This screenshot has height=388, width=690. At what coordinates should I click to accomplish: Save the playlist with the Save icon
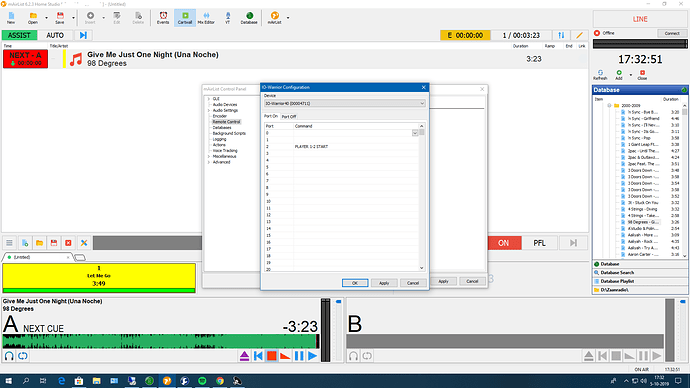pyautogui.click(x=60, y=18)
